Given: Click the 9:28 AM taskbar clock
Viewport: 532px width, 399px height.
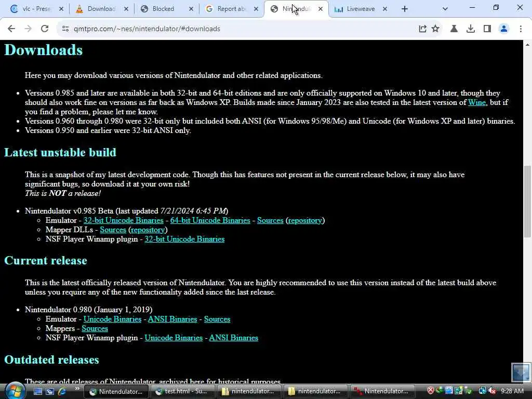Looking at the screenshot, I should click(512, 391).
